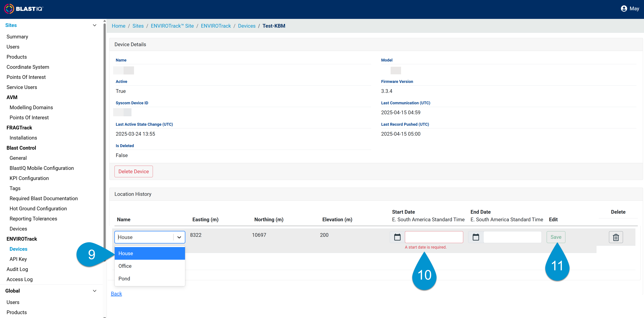Open the May user account icon
Image resolution: width=644 pixels, height=318 pixels.
[624, 8]
